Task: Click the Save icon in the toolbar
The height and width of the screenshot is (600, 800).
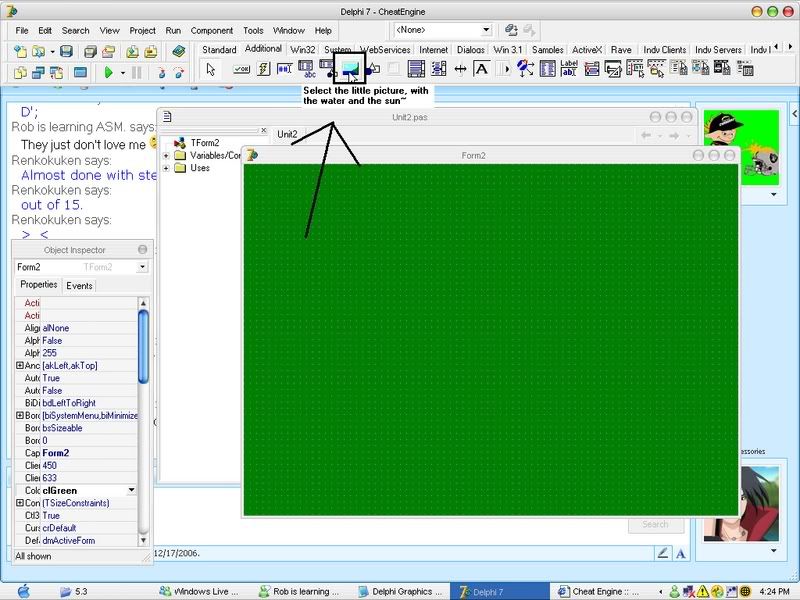Action: 66,51
